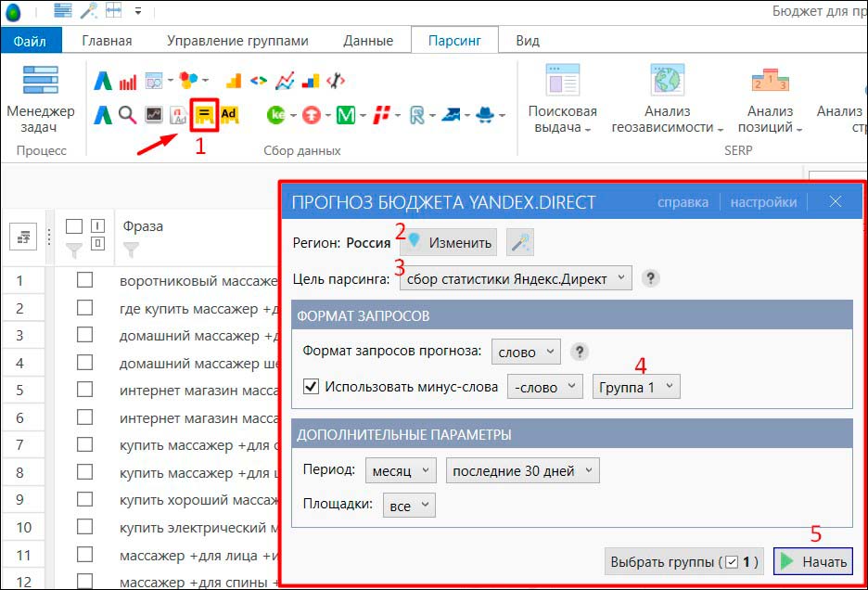
Task: Select the Парсинг tab
Action: pyautogui.click(x=455, y=41)
